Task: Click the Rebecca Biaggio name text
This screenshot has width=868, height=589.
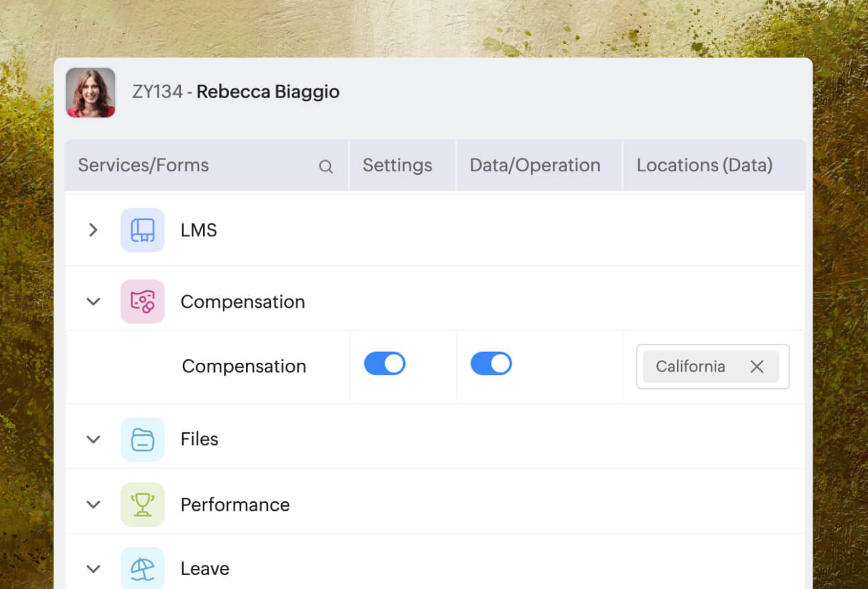Action: (x=268, y=92)
